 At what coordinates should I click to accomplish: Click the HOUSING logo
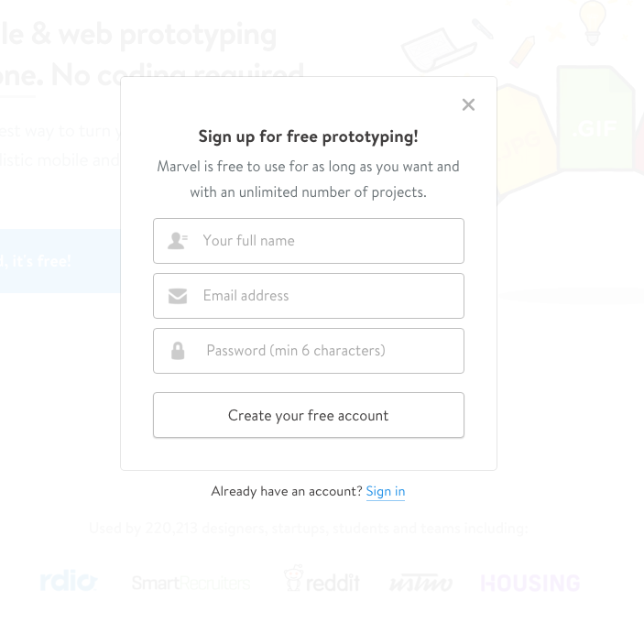pos(530,583)
